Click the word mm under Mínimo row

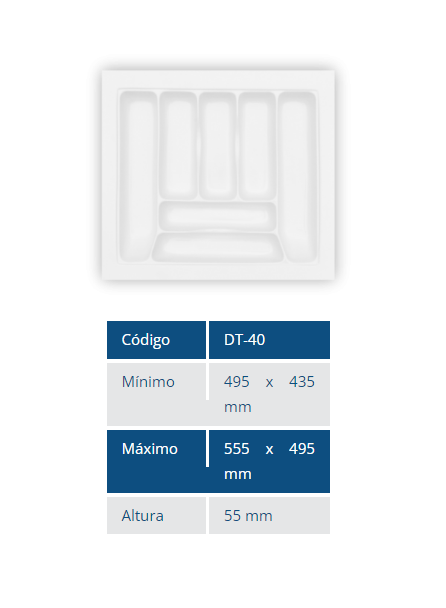tap(238, 407)
